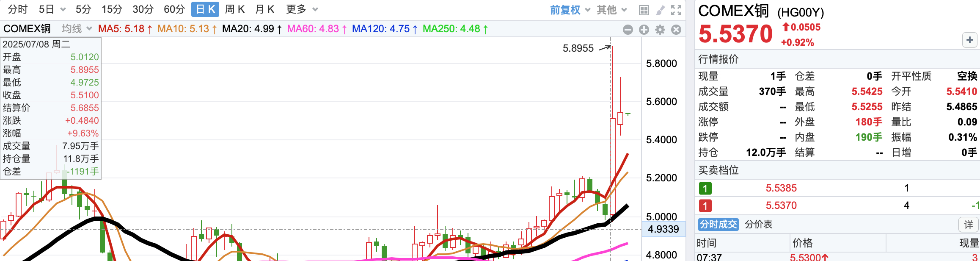
Task: Open the 其他 options dropdown
Action: tap(611, 10)
